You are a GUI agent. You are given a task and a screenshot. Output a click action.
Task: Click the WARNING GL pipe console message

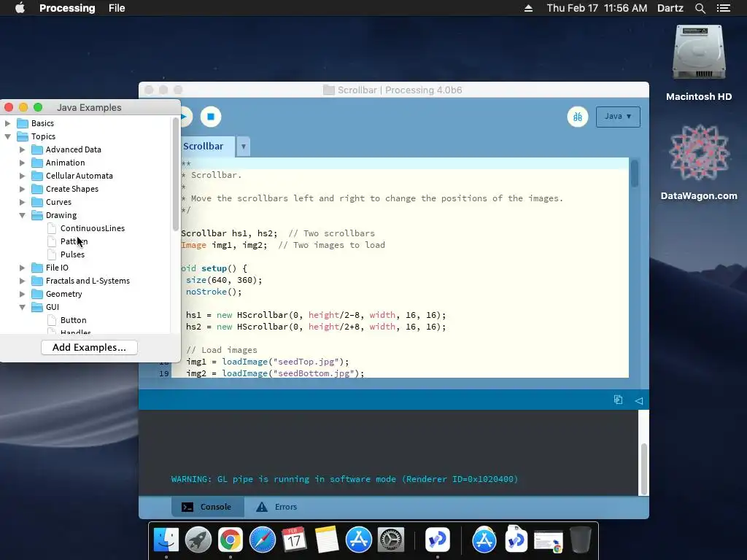coord(344,479)
